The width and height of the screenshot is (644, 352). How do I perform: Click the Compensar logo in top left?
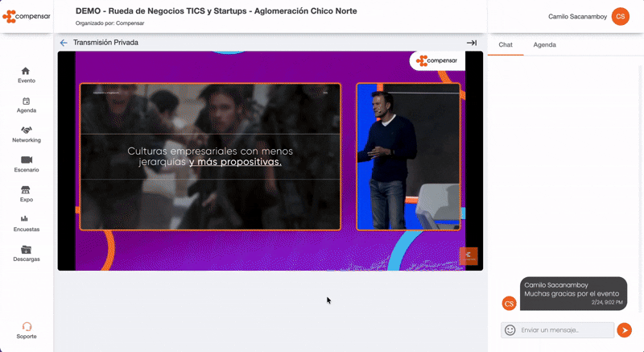[x=27, y=16]
